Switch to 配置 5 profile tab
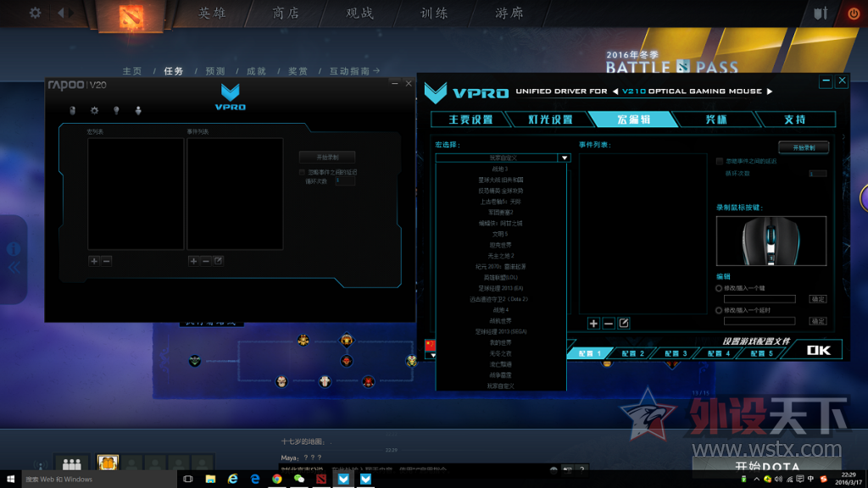Image resolution: width=868 pixels, height=488 pixels. [x=762, y=353]
